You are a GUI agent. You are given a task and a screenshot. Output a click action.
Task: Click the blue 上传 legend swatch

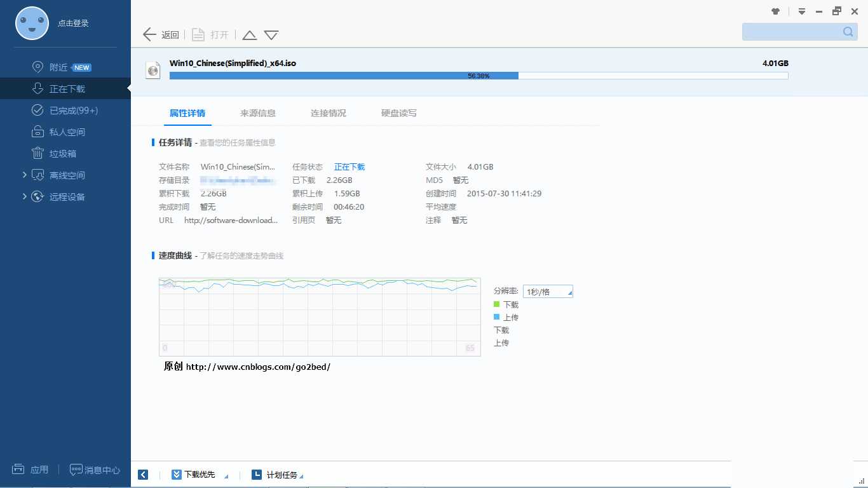click(497, 317)
